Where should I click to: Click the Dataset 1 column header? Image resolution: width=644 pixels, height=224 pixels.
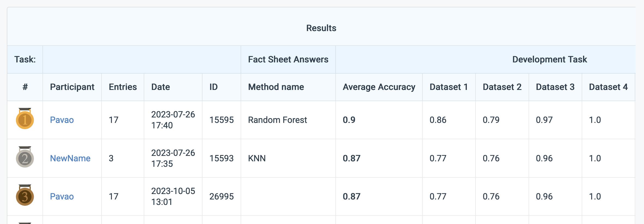[x=449, y=87]
